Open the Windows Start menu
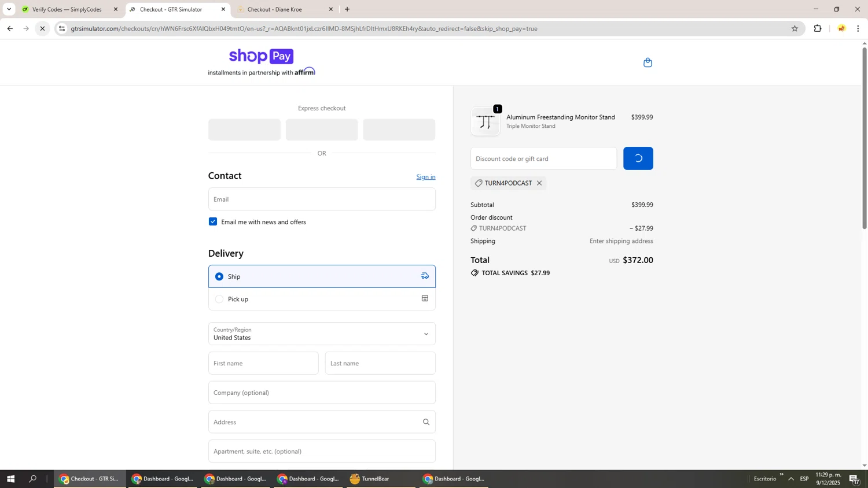The image size is (868, 488). click(x=10, y=479)
